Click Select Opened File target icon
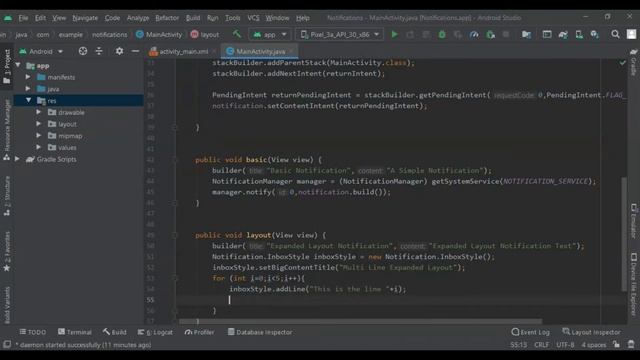 click(x=83, y=51)
